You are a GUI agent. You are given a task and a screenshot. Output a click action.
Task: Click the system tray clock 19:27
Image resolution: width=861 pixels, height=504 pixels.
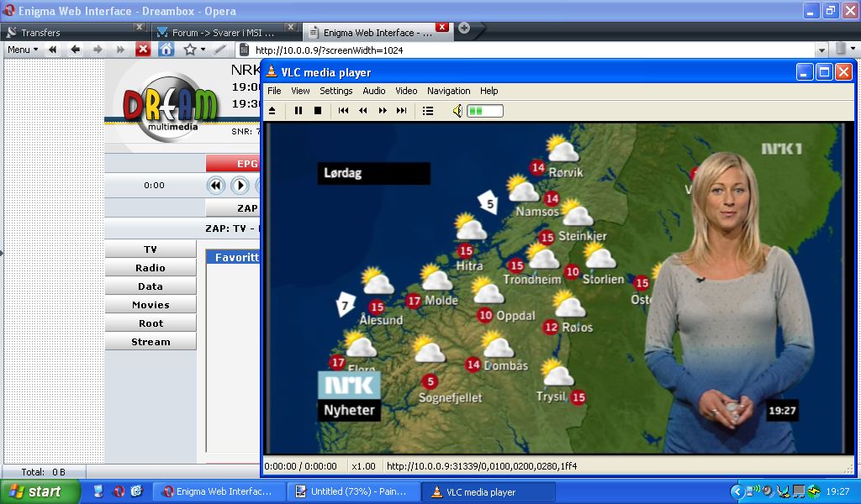pyautogui.click(x=838, y=491)
